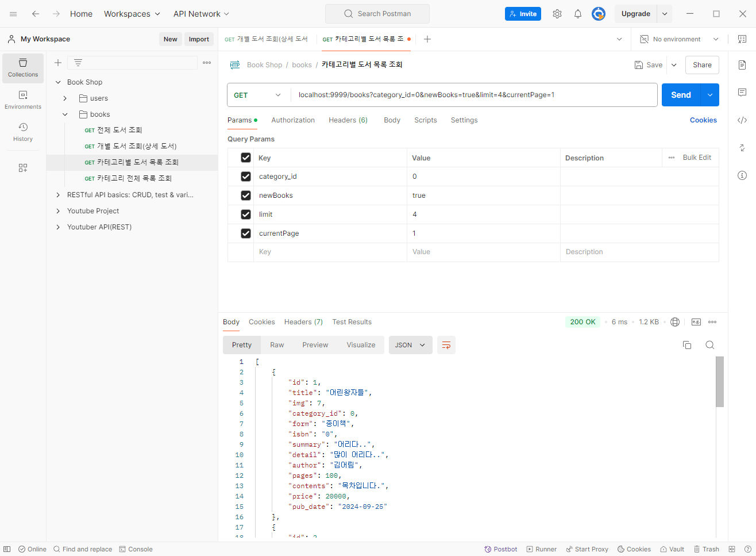
Task: Open the Workspaces dropdown
Action: coord(132,14)
